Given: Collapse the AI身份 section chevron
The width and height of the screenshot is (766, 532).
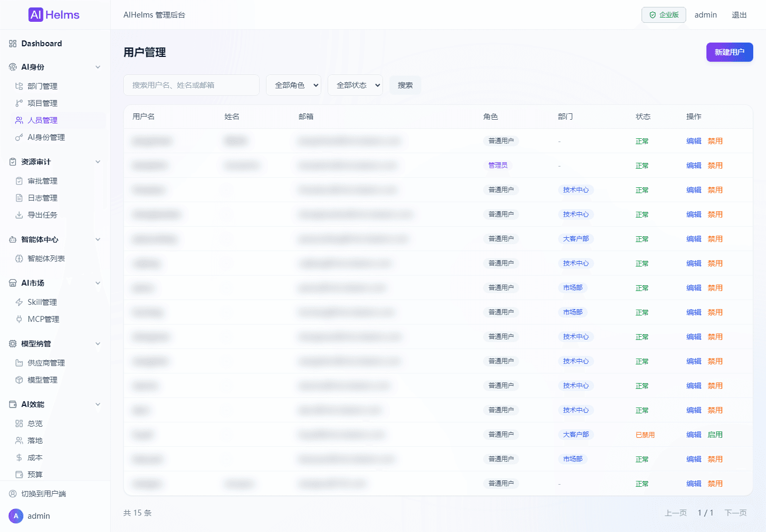Looking at the screenshot, I should 98,67.
